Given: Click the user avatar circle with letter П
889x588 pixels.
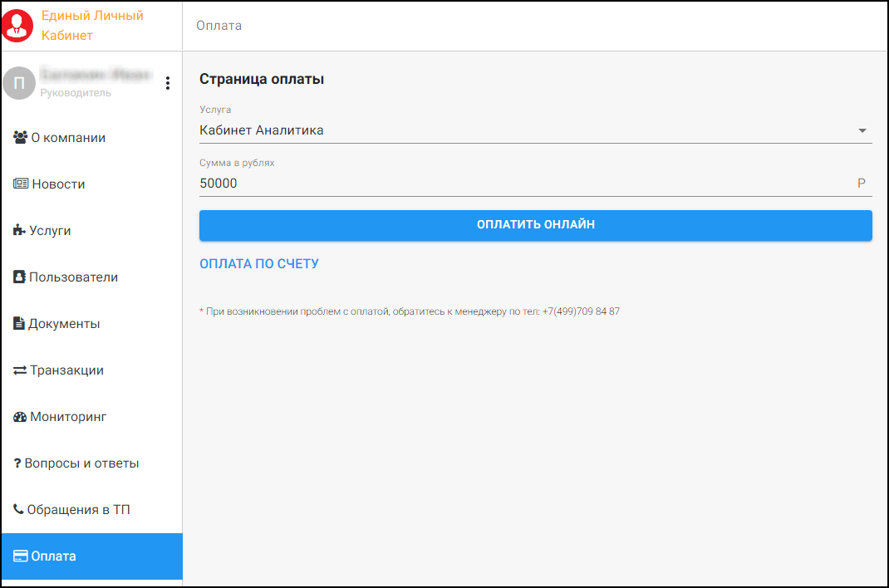Looking at the screenshot, I should click(19, 83).
